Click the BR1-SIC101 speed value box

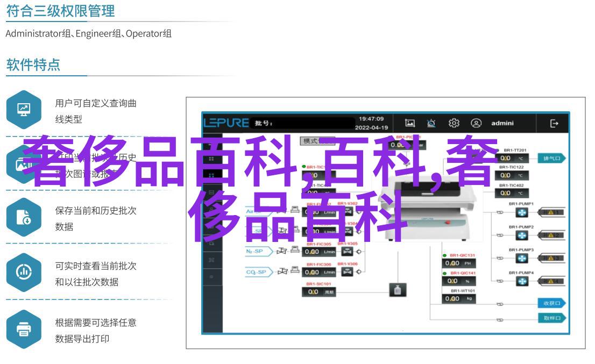[319, 292]
